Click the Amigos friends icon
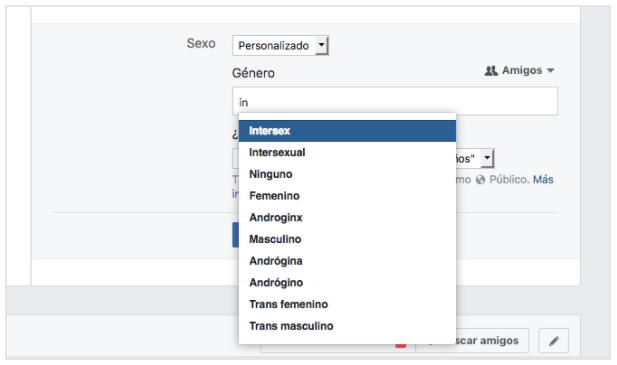The height and width of the screenshot is (365, 617). [491, 71]
